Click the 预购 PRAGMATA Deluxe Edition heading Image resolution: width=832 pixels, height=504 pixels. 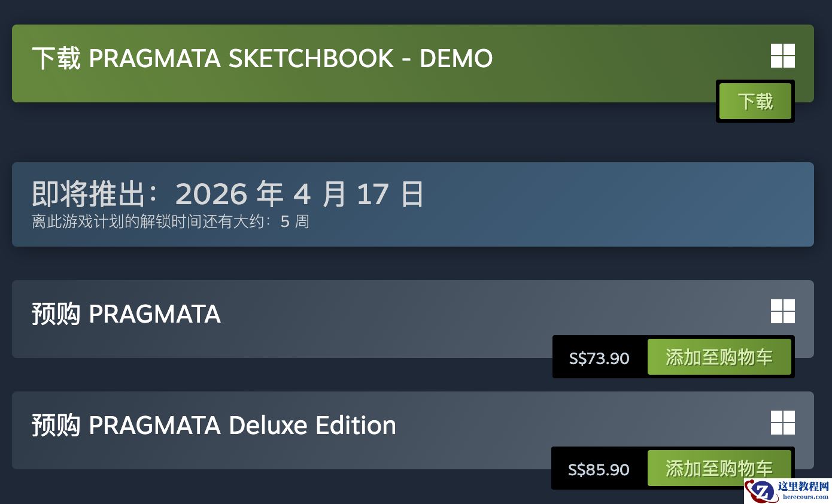click(x=214, y=426)
